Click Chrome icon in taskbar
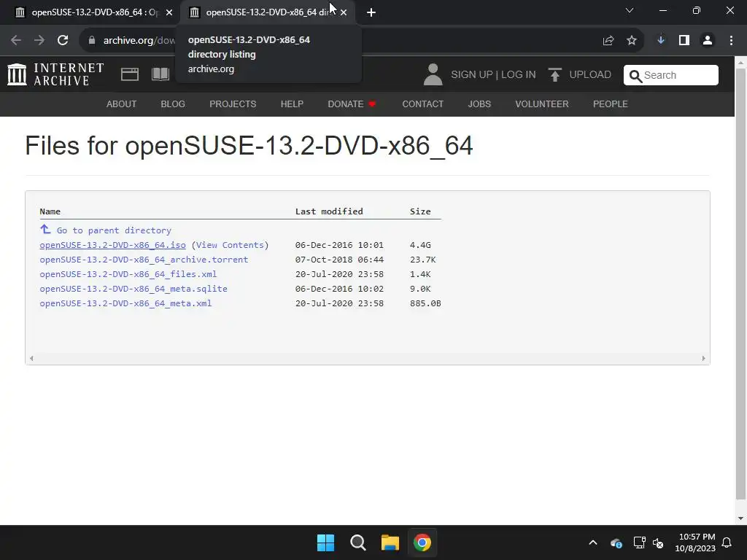The width and height of the screenshot is (747, 560). [x=422, y=542]
